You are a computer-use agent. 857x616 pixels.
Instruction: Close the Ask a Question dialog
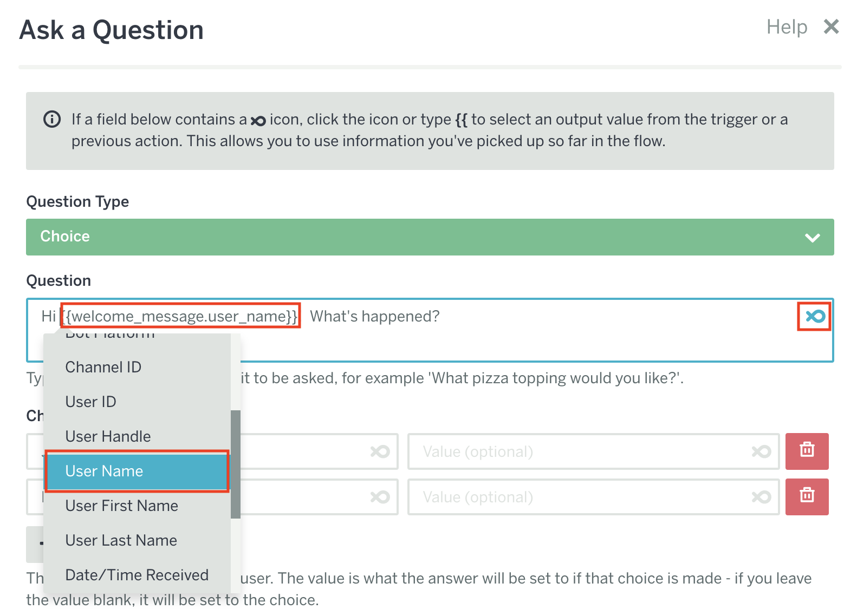pyautogui.click(x=831, y=27)
